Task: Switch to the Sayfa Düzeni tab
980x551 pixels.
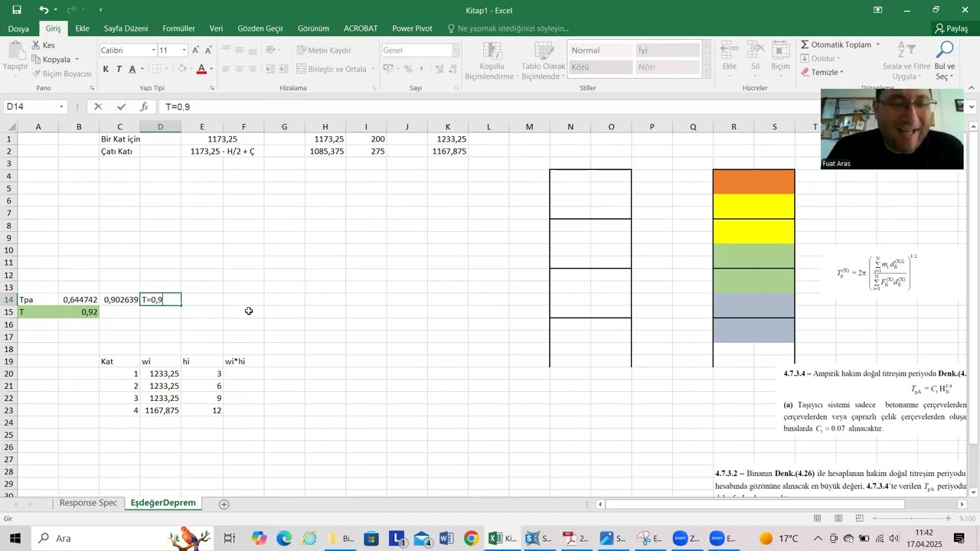Action: (126, 28)
